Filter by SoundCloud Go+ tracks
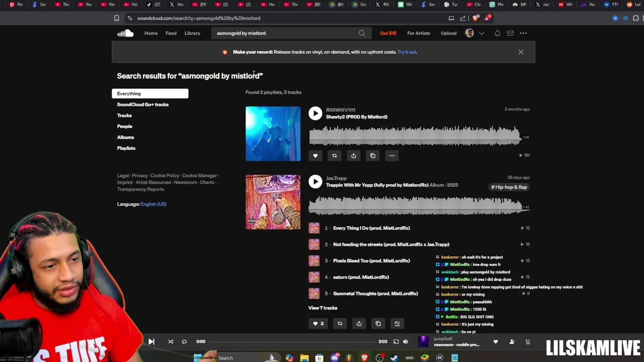Viewport: 644px width, 362px height. (x=143, y=105)
